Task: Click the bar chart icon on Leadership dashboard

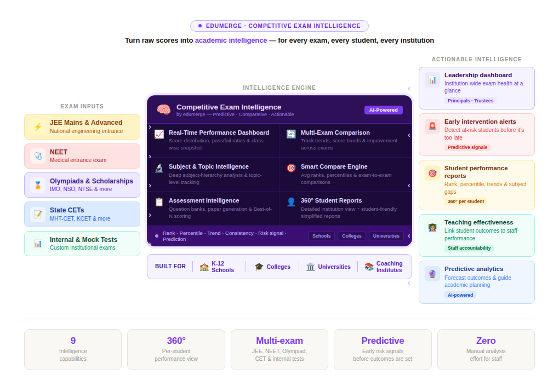Action: [432, 80]
